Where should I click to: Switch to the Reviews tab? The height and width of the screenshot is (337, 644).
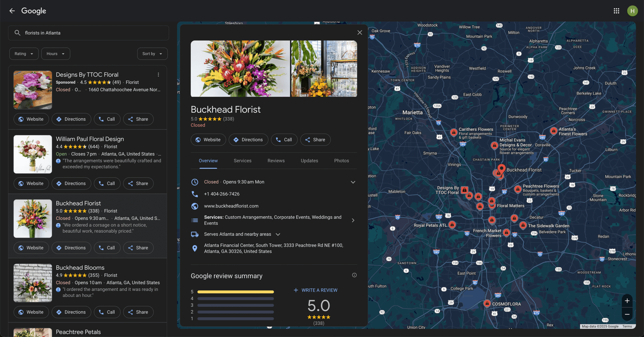tap(276, 161)
